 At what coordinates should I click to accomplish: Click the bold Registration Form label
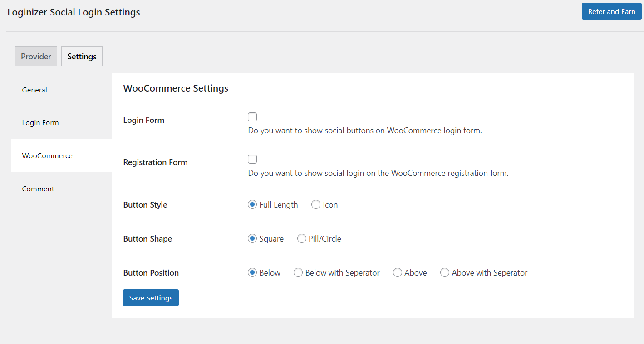pos(155,162)
